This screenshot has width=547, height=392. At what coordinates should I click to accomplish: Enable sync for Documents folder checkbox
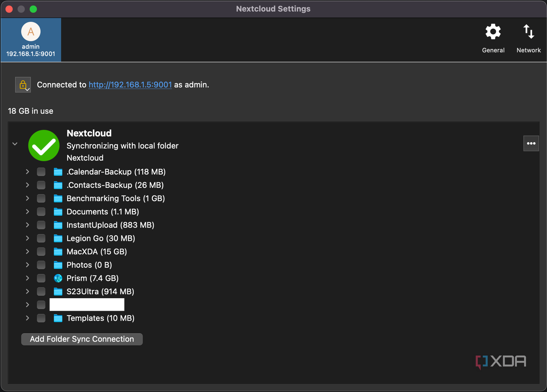41,212
